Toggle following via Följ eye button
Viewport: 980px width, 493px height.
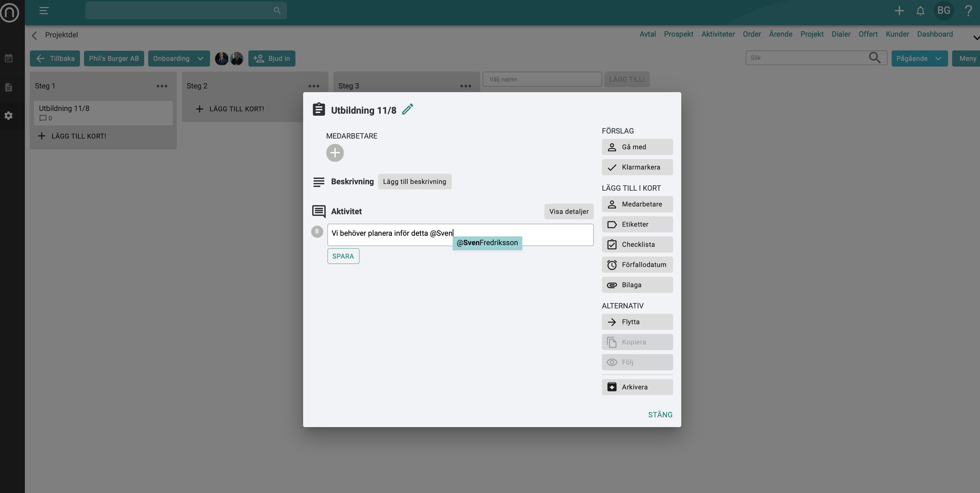tap(637, 362)
